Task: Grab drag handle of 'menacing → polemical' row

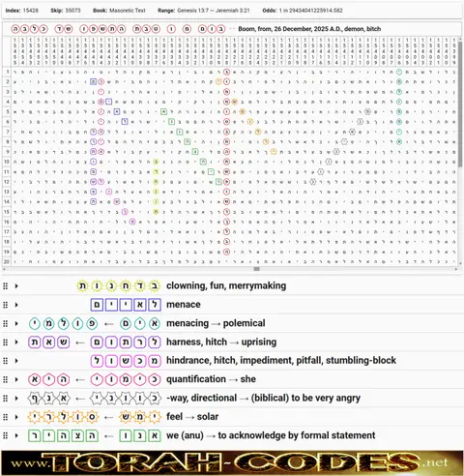Action: [5, 323]
